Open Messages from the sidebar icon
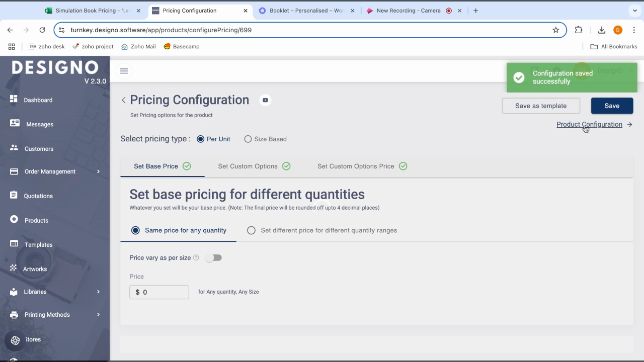The height and width of the screenshot is (362, 644). (15, 123)
